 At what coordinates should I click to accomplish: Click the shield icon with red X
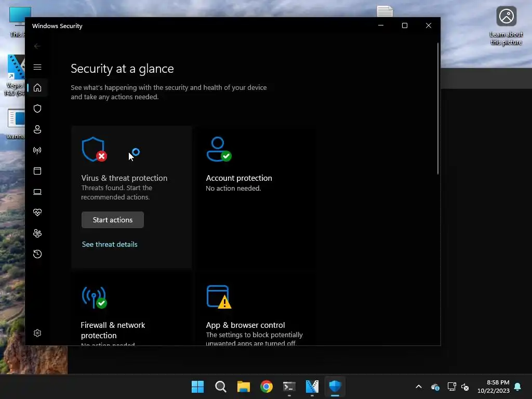tap(94, 150)
